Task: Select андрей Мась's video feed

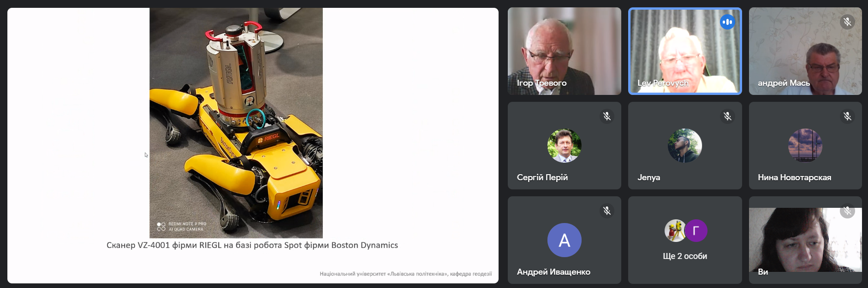Action: [x=805, y=51]
